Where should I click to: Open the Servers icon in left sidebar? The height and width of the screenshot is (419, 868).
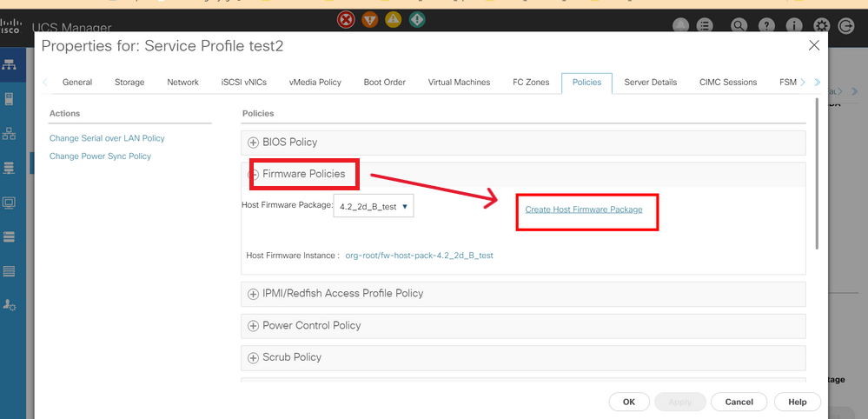point(9,99)
